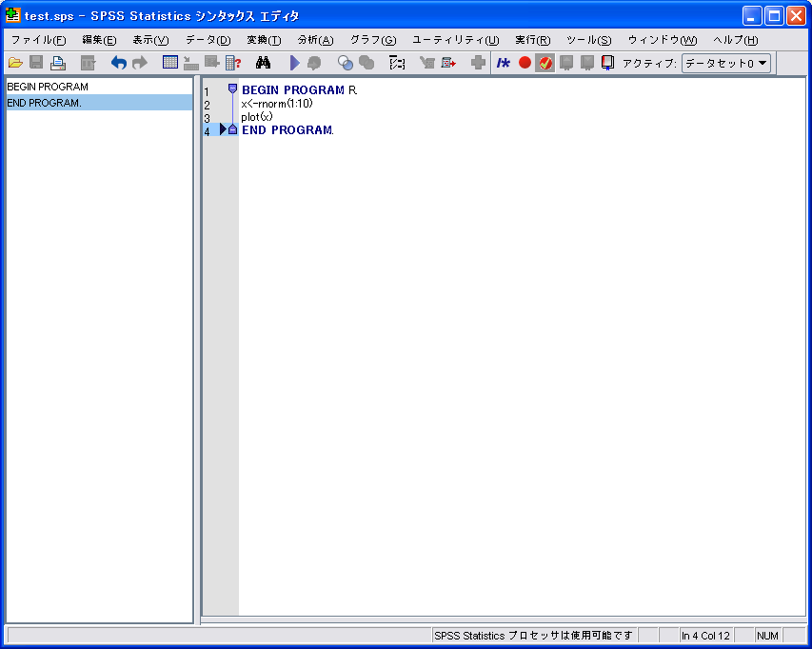
Task: Click the Open file folder icon
Action: [15, 63]
